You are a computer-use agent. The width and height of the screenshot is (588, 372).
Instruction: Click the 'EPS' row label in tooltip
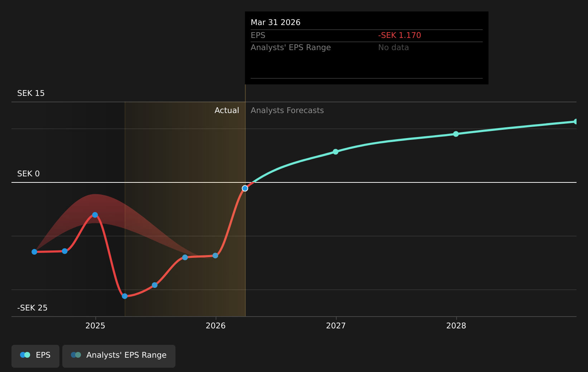[x=258, y=35]
